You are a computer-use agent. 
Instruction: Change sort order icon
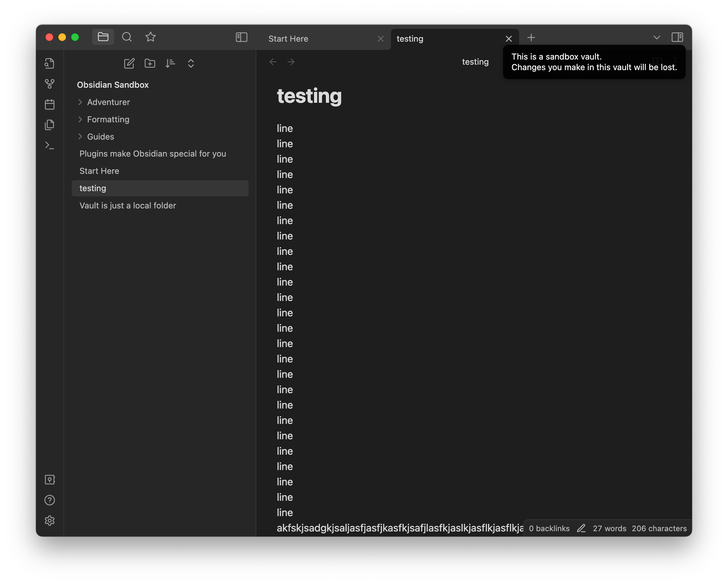pyautogui.click(x=170, y=63)
